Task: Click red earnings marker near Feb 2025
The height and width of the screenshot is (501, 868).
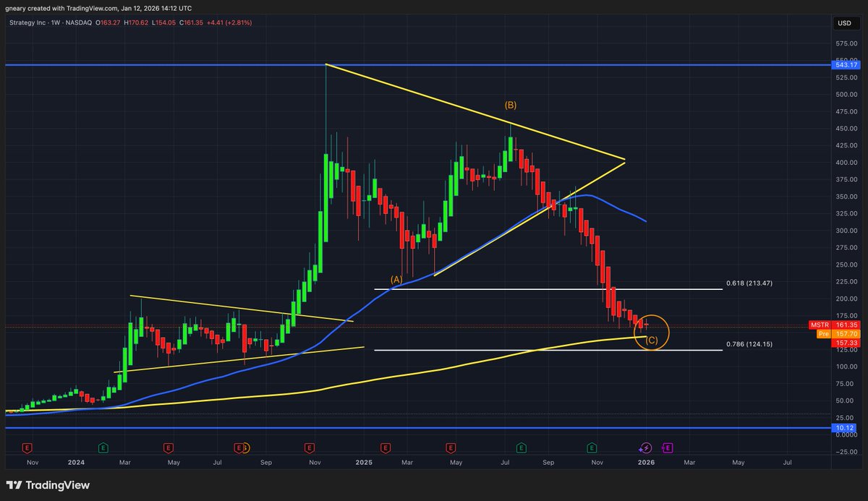Action: (x=386, y=448)
